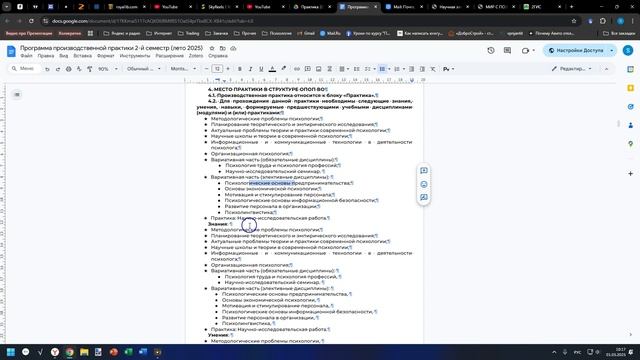
Task: Collapse the toolbar menus with chevron
Action: click(x=607, y=69)
